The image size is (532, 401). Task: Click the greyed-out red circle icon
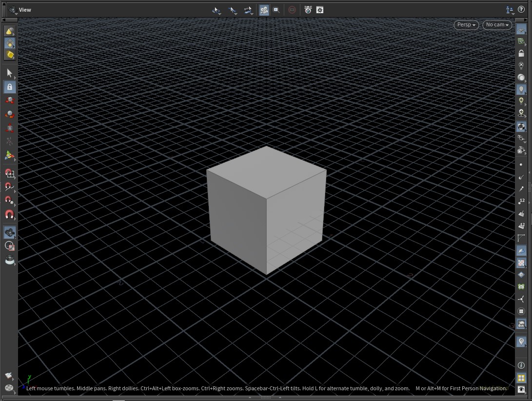[x=292, y=10]
